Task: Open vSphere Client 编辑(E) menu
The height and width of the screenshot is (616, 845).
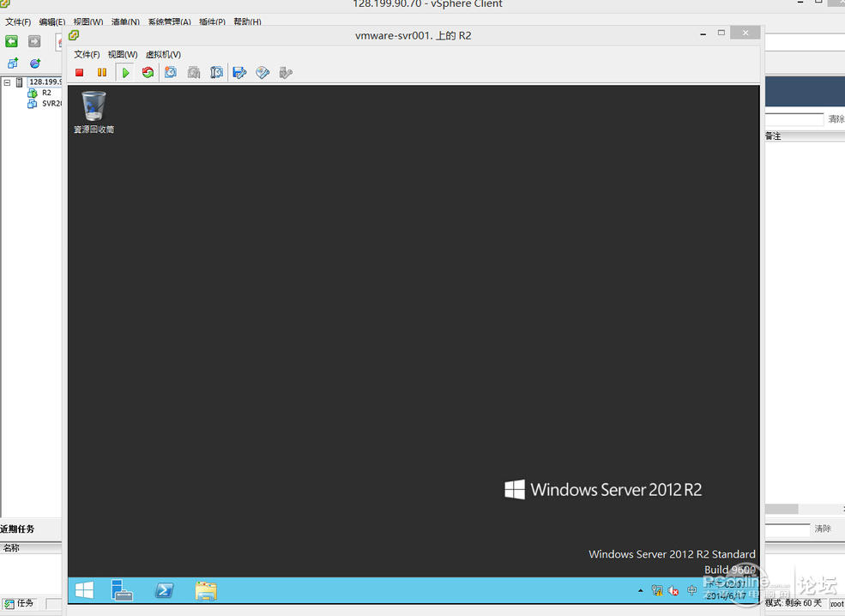Action: coord(52,22)
